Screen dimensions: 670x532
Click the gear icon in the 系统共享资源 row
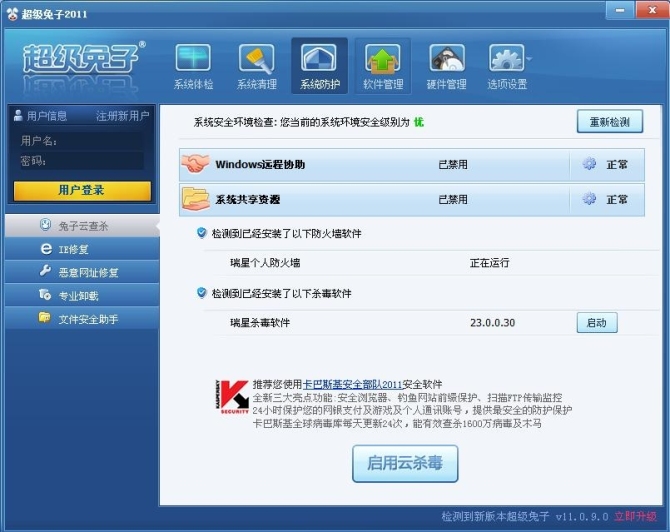[x=589, y=199]
